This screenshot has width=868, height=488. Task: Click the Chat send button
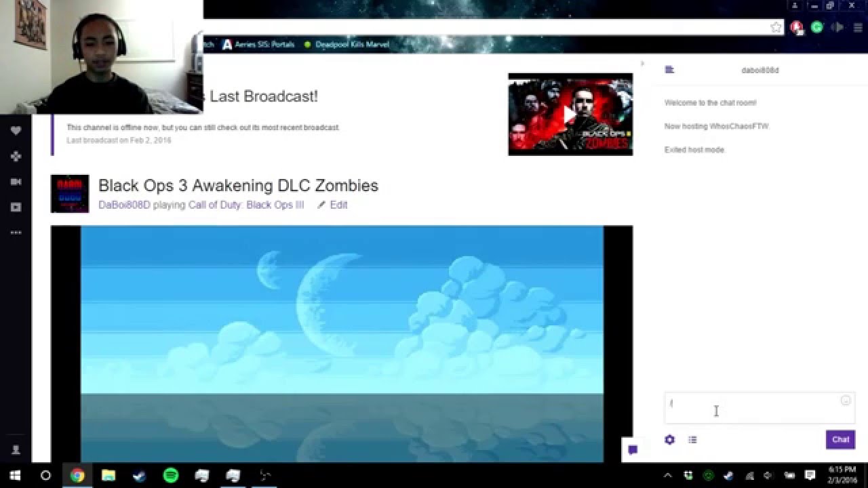(840, 439)
